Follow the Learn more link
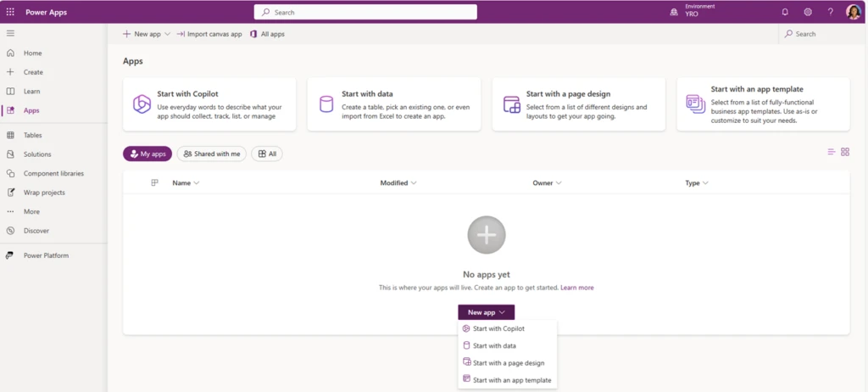The width and height of the screenshot is (868, 392). pyautogui.click(x=576, y=288)
